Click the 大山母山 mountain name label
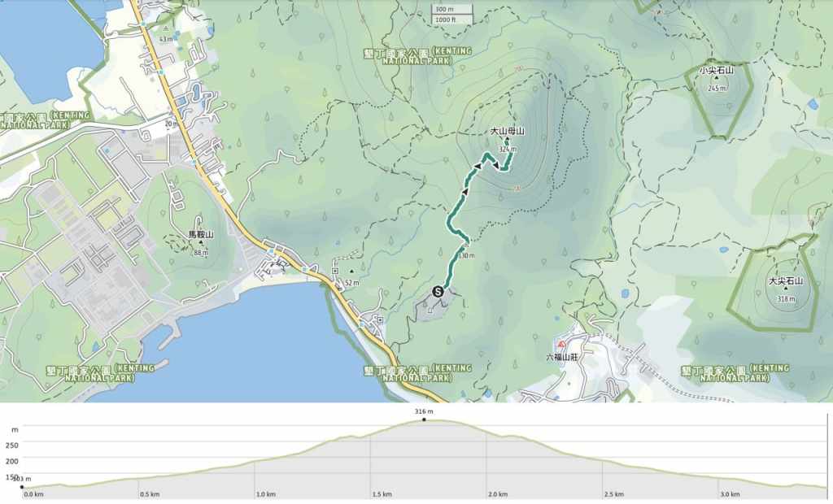 click(507, 130)
